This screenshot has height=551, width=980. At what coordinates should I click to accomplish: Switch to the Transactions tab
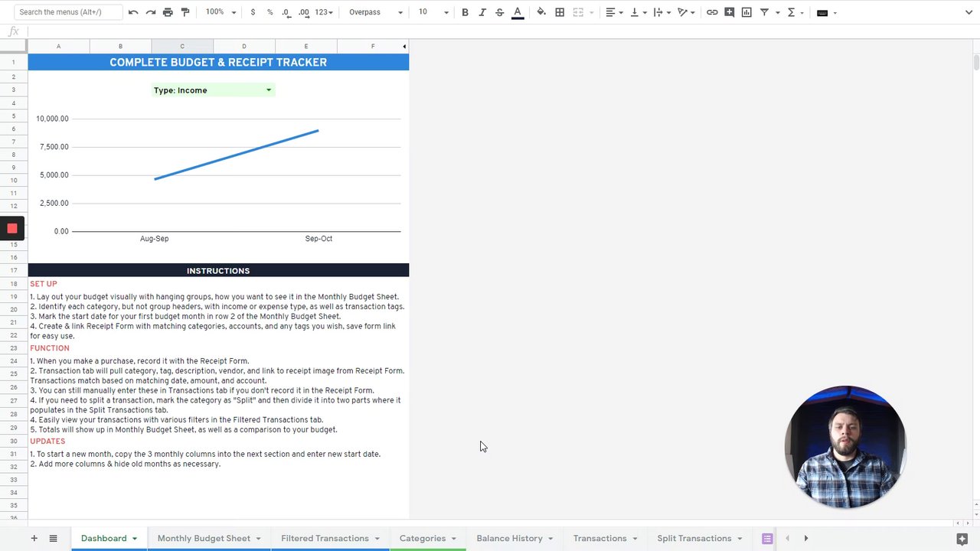point(599,538)
